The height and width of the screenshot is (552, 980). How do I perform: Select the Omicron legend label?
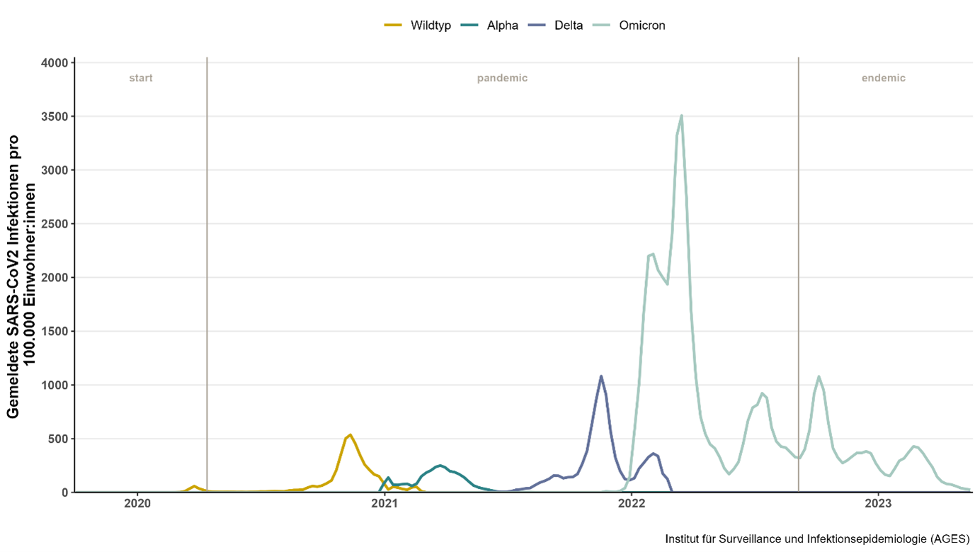pos(642,26)
